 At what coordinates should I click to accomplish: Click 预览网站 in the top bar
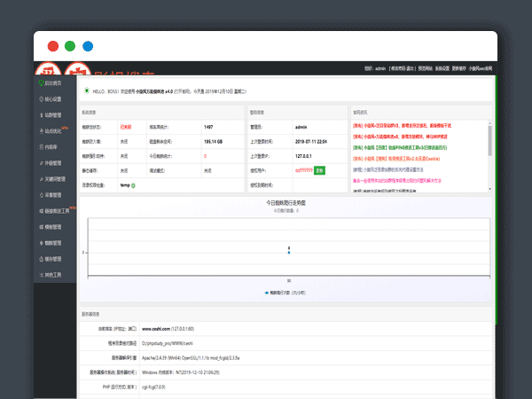tap(425, 68)
